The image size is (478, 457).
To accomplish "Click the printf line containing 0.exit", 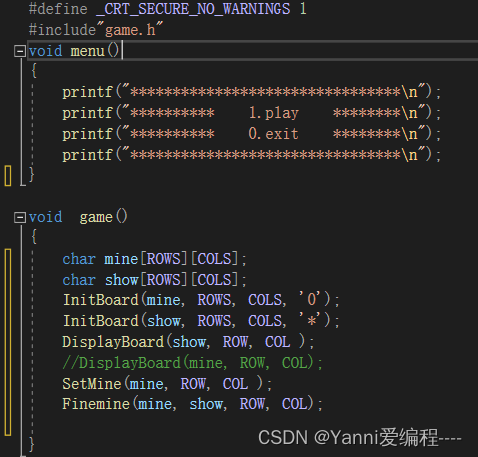I will tap(252, 134).
